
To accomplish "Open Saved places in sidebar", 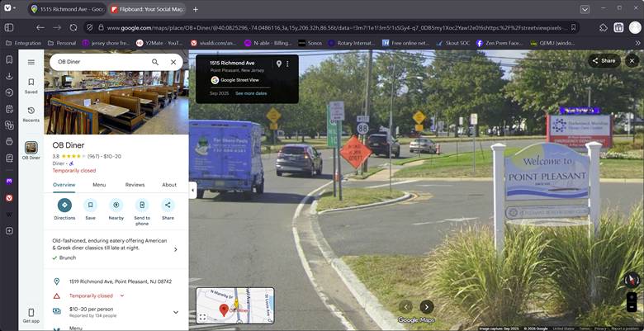I will (31, 86).
